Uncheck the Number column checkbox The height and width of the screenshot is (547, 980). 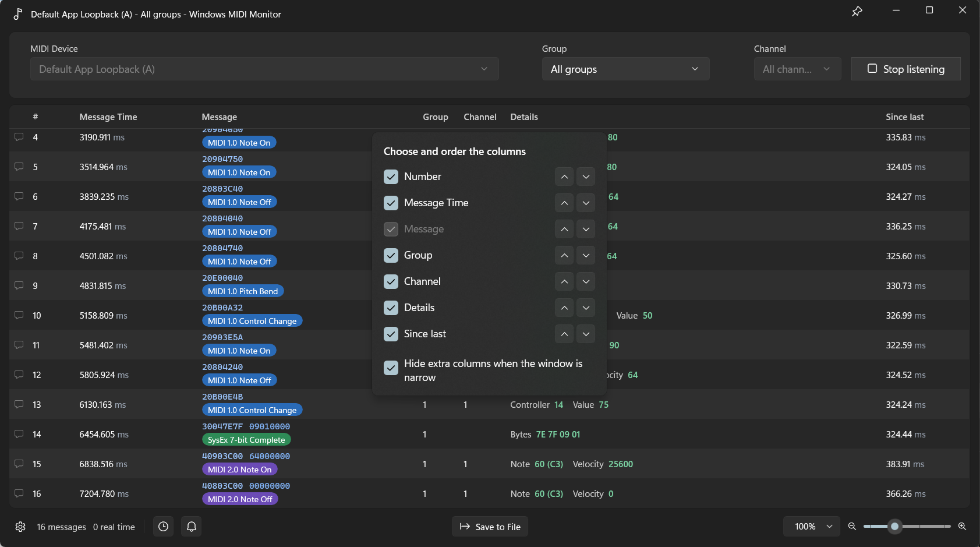(391, 177)
